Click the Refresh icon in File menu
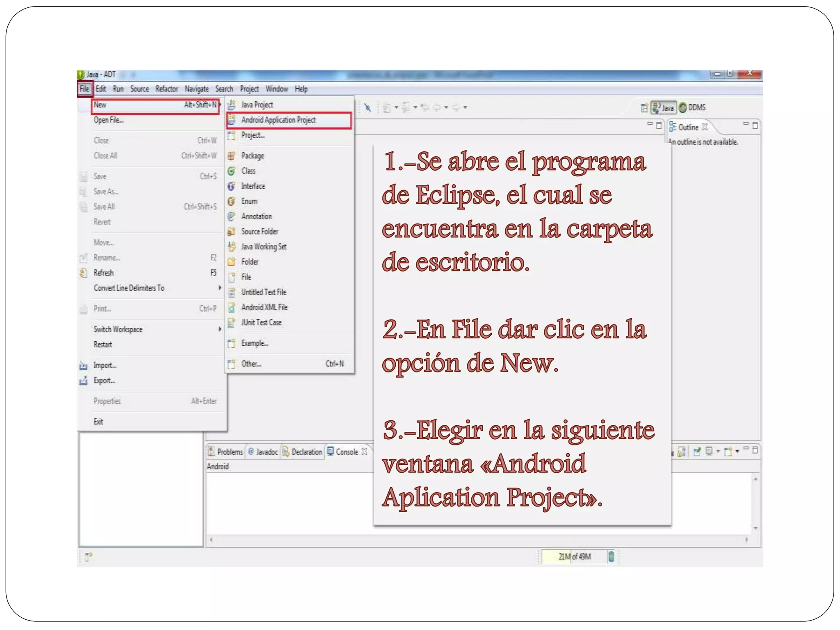The width and height of the screenshot is (840, 630). click(x=83, y=273)
